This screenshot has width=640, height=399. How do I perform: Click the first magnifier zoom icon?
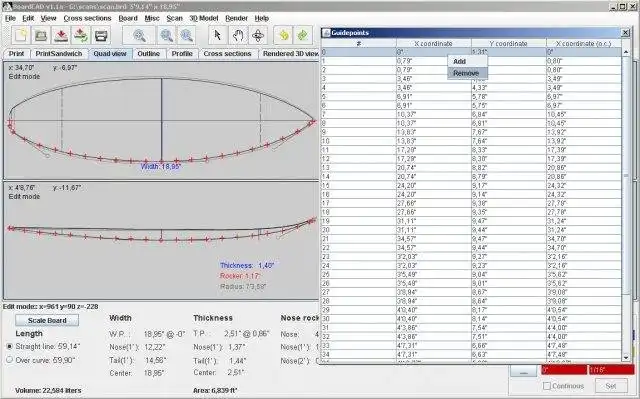[139, 35]
